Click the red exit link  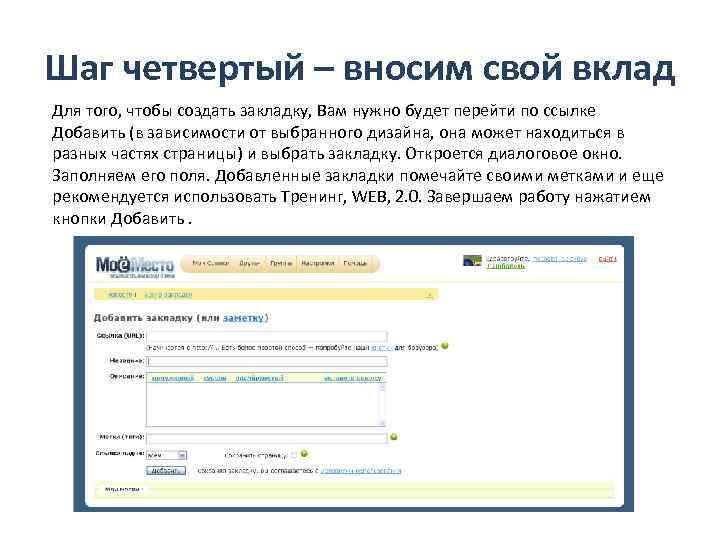(607, 259)
